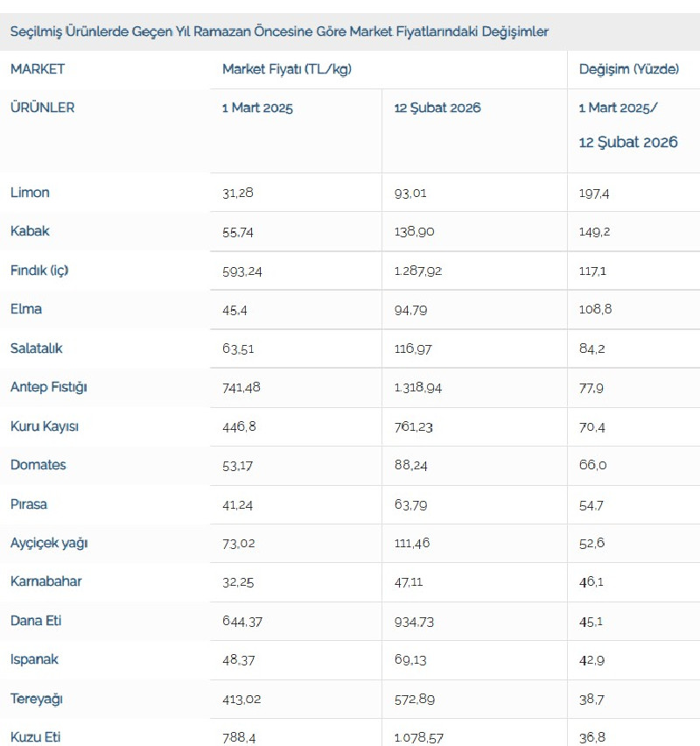Click the Antep Fıstığı row label
Image resolution: width=700 pixels, height=746 pixels.
click(49, 387)
